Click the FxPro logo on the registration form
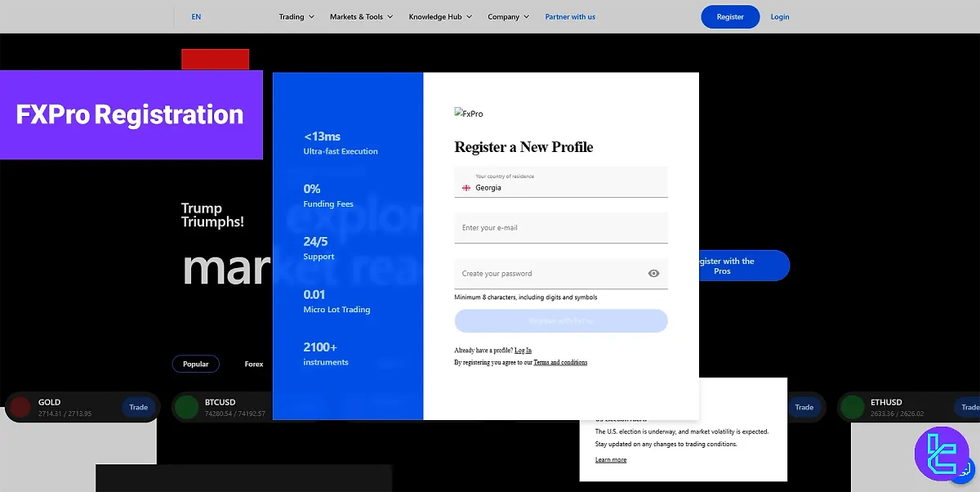The width and height of the screenshot is (980, 492). pos(469,114)
